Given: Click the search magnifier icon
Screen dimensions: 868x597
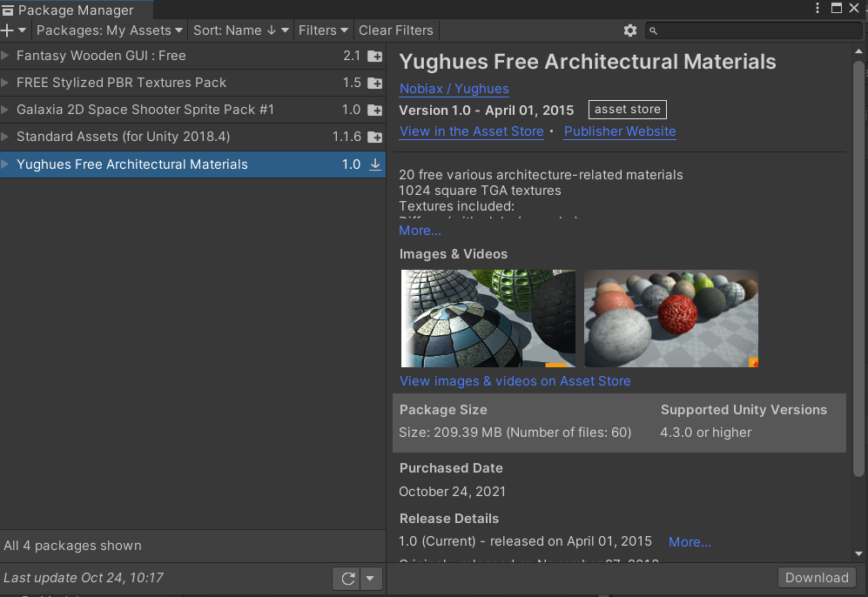Looking at the screenshot, I should 653,31.
